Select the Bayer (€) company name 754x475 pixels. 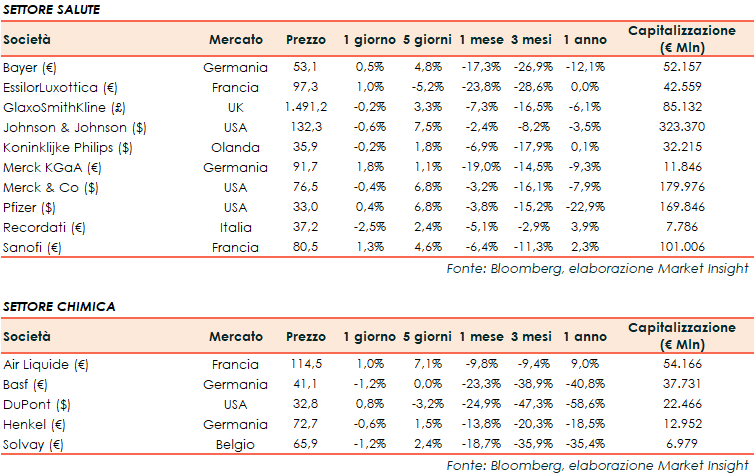pyautogui.click(x=31, y=67)
